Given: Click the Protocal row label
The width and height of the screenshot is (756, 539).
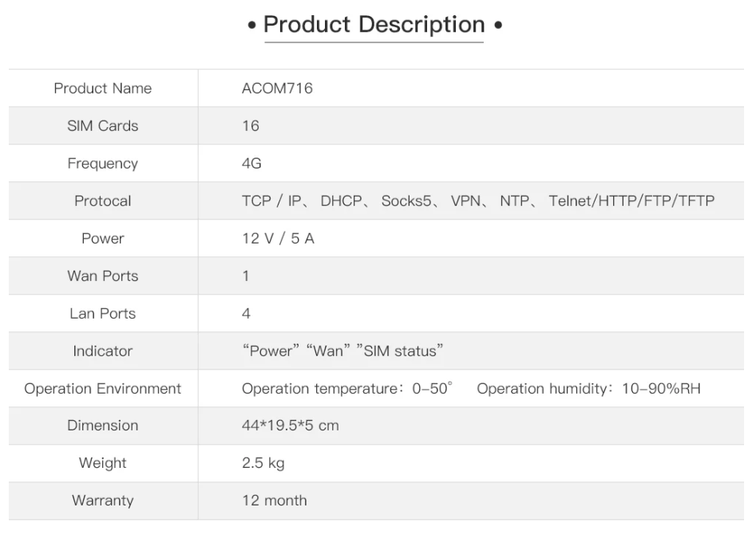Looking at the screenshot, I should click(102, 201).
